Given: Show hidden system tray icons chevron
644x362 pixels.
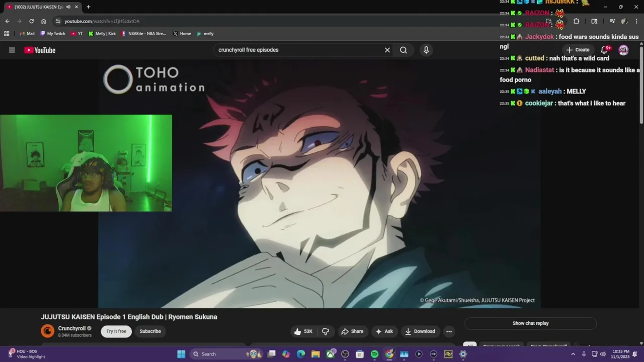Looking at the screenshot, I should click(573, 354).
